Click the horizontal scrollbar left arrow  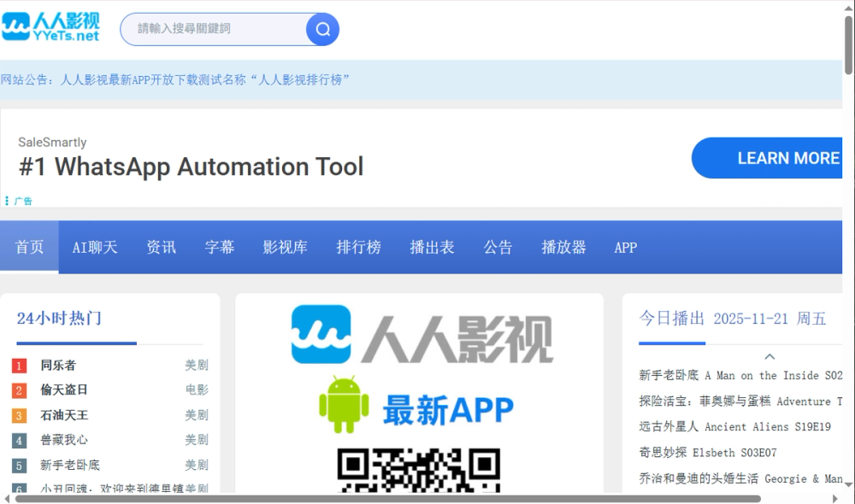(7, 499)
